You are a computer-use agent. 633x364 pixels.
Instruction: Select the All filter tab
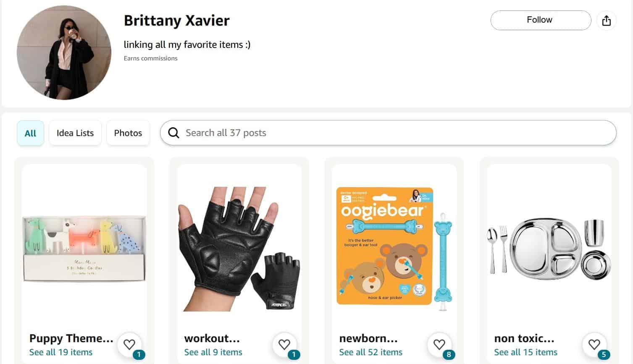coord(30,133)
